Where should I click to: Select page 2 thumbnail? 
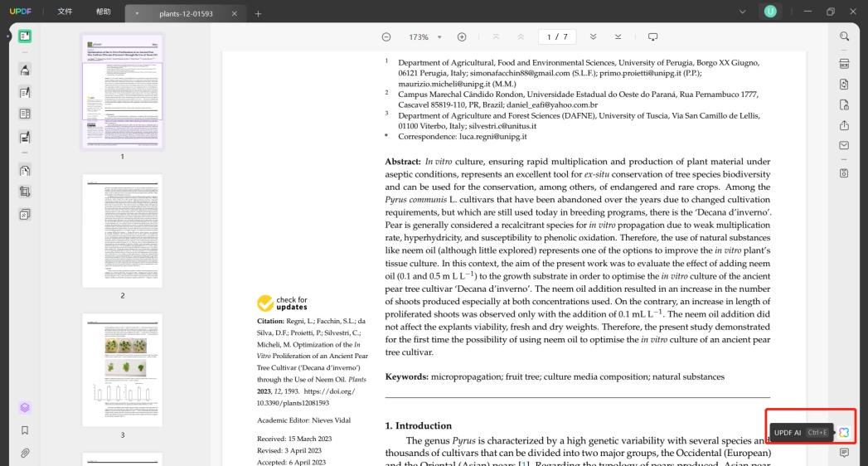point(123,231)
